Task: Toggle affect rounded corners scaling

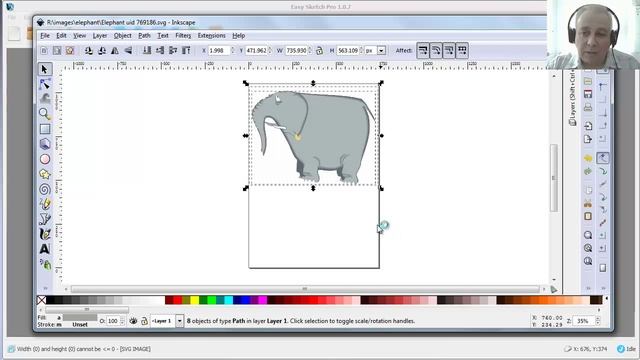Action: (x=436, y=51)
